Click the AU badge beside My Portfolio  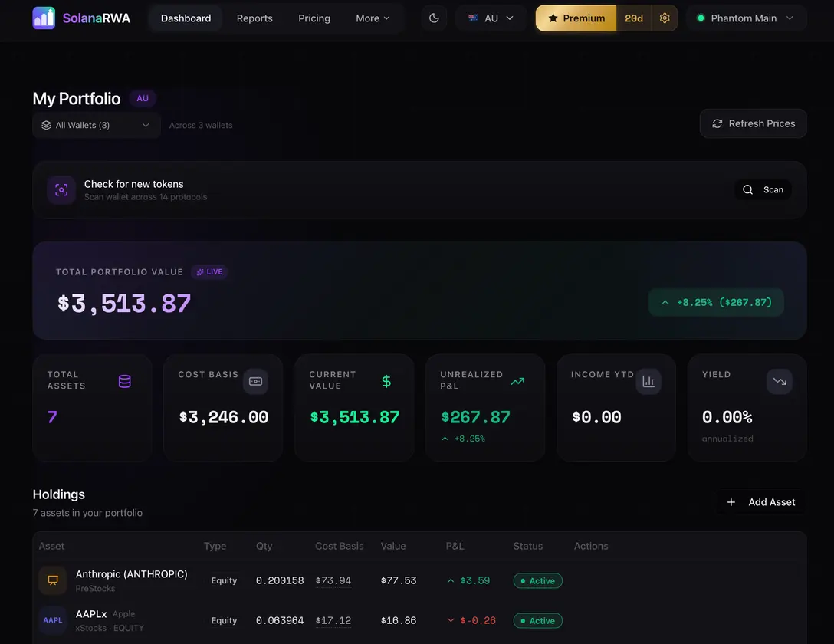coord(143,98)
